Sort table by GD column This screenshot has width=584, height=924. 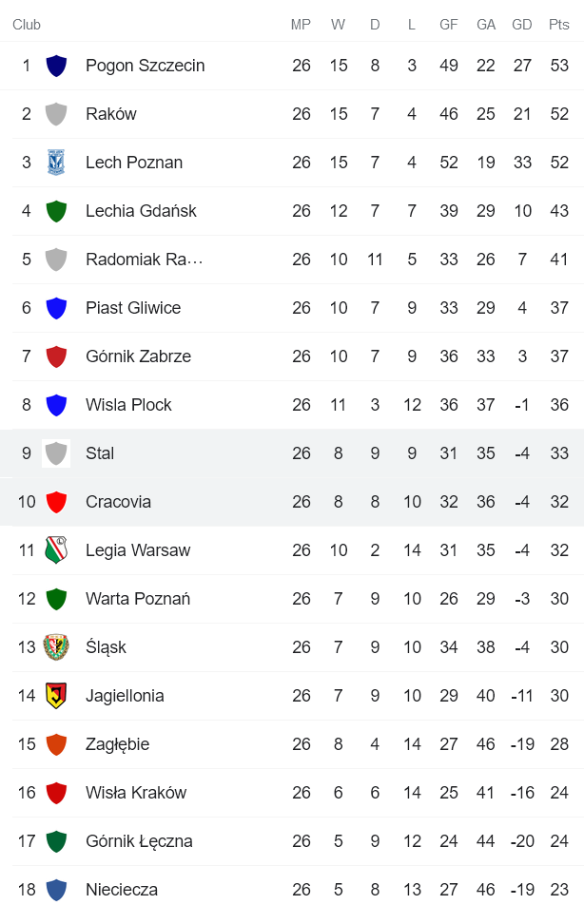(x=522, y=25)
